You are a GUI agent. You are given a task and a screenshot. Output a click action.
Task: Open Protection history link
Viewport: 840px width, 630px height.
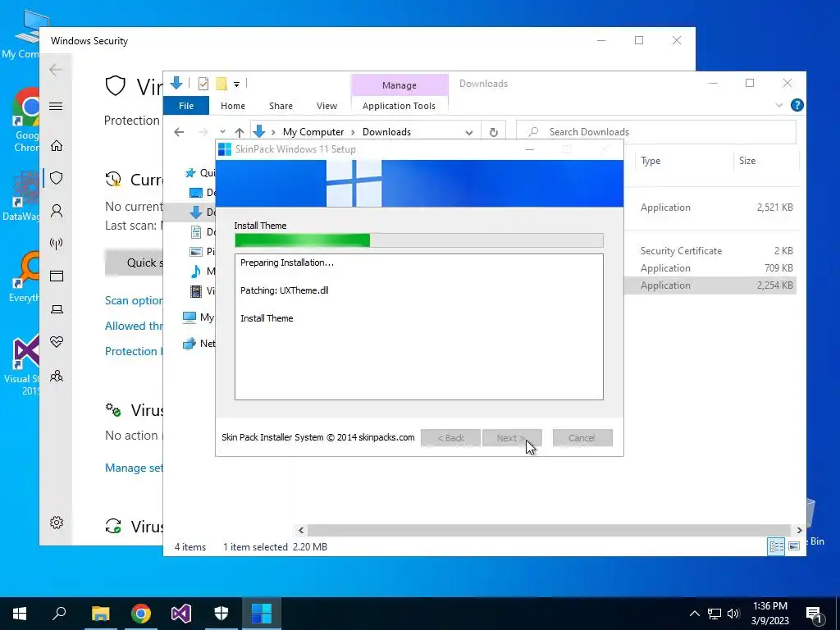pyautogui.click(x=134, y=351)
